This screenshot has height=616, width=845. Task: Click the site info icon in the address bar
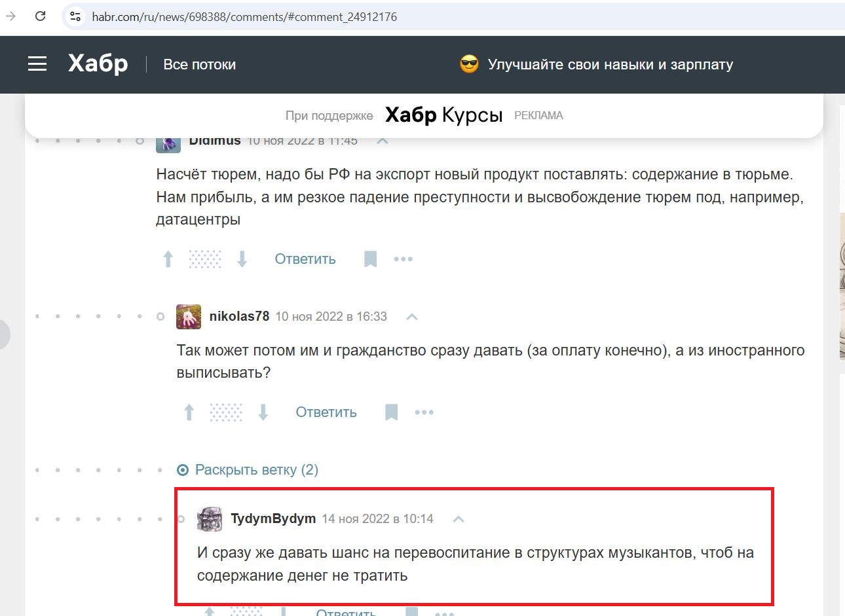(x=76, y=16)
